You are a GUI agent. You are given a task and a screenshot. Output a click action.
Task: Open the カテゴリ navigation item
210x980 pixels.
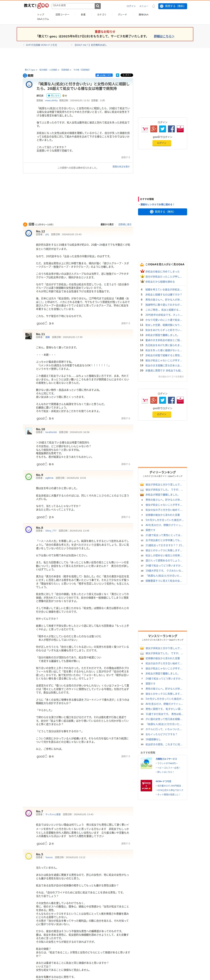pos(102,15)
